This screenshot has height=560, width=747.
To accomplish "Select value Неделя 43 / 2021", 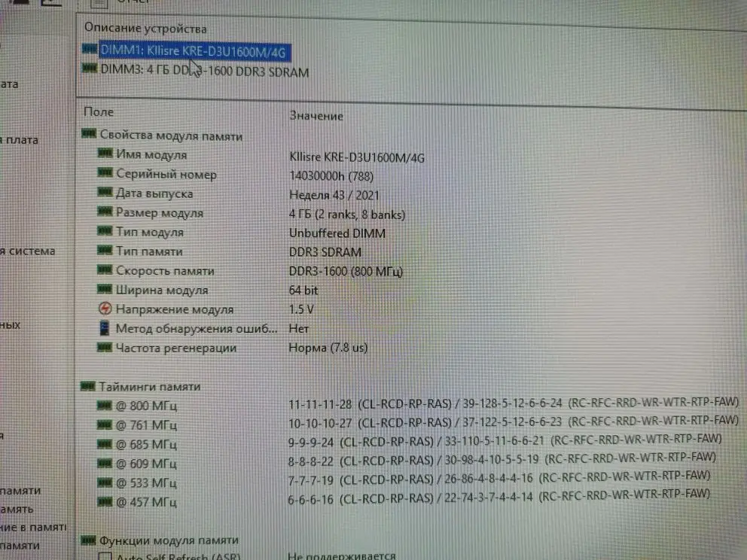I will pyautogui.click(x=334, y=195).
